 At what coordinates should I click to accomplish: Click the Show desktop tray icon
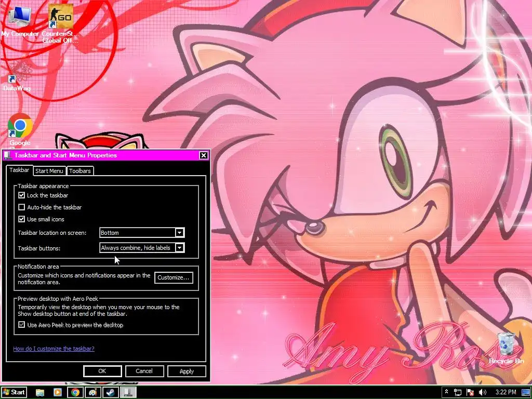point(526,393)
